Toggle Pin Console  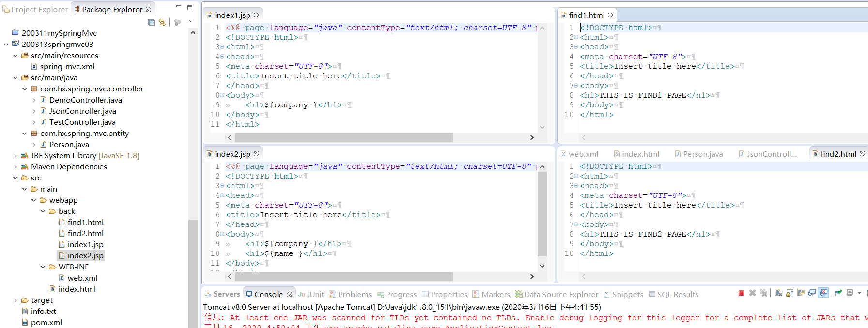838,293
